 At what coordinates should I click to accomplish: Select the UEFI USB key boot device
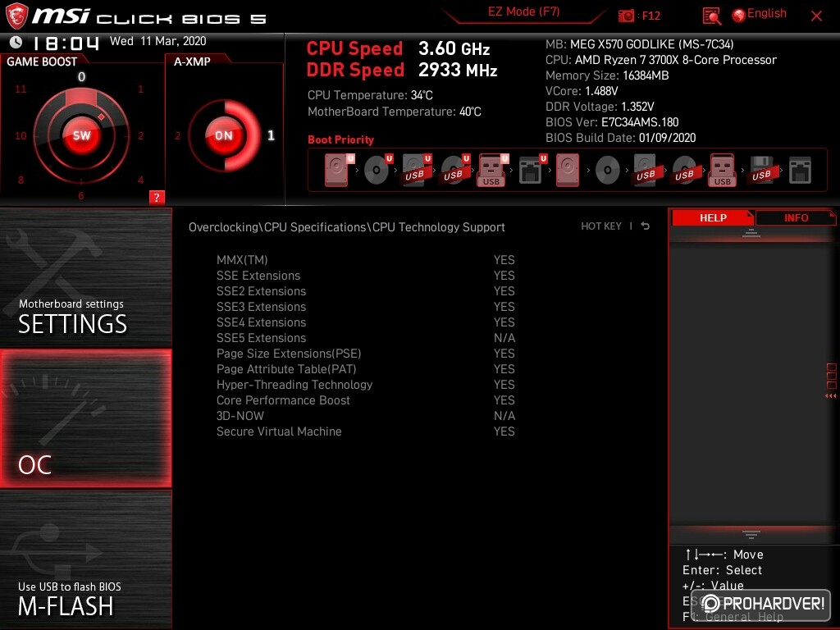(x=492, y=170)
